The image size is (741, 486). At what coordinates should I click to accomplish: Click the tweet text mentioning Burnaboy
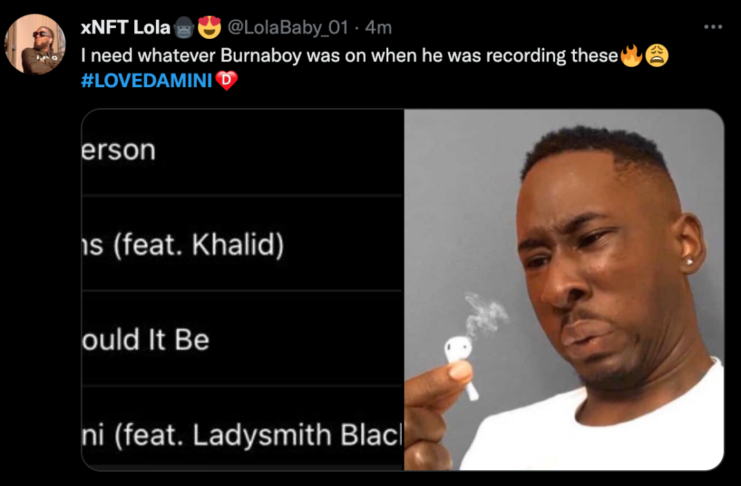[350, 56]
